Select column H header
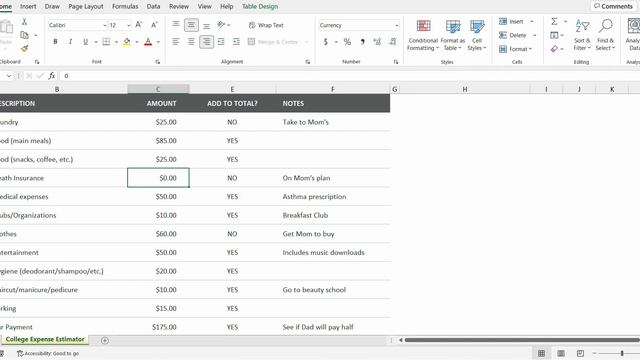 click(464, 89)
